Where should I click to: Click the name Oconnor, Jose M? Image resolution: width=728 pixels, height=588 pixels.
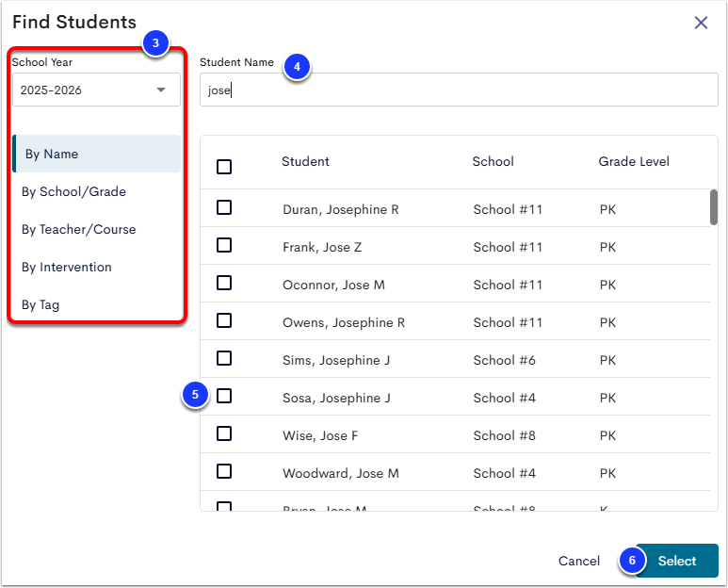click(333, 285)
